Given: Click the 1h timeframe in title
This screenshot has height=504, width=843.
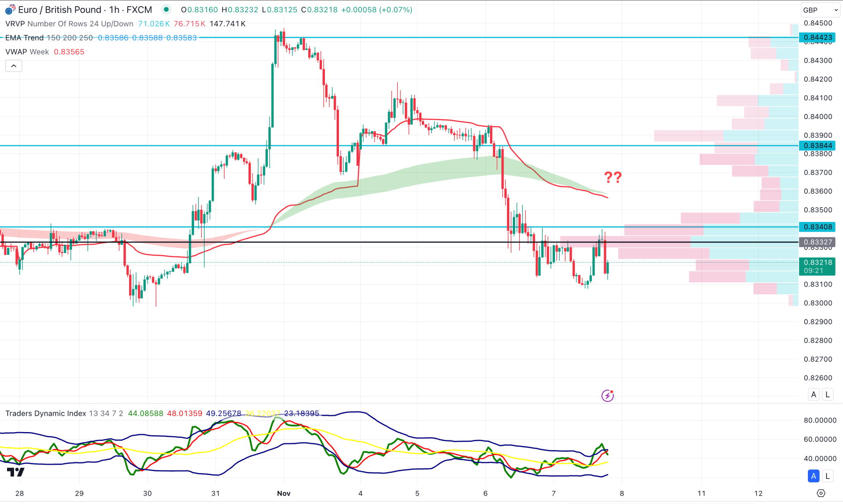Looking at the screenshot, I should click(x=114, y=9).
